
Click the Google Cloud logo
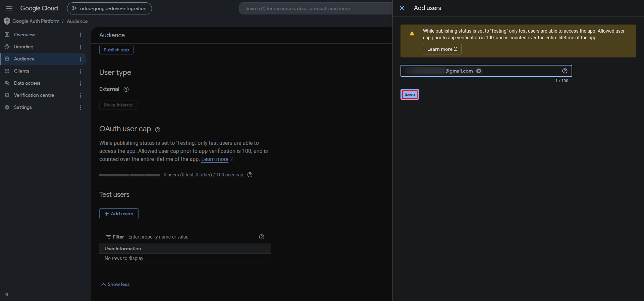39,8
